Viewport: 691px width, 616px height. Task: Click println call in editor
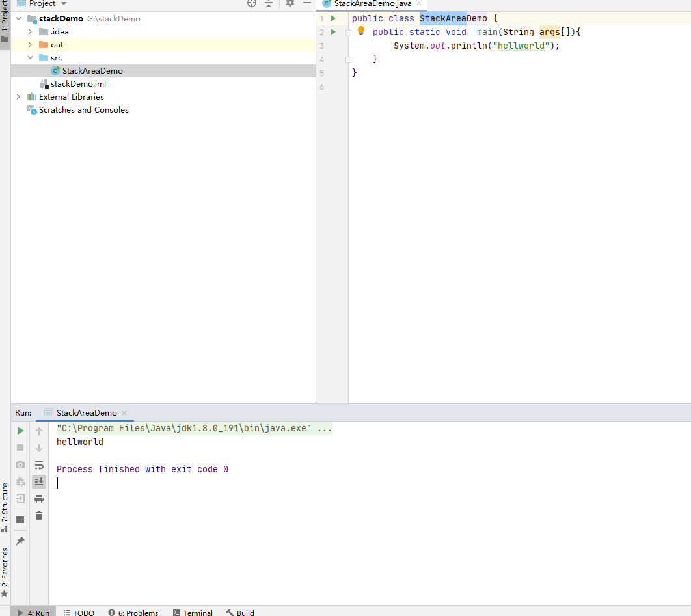pyautogui.click(x=468, y=46)
